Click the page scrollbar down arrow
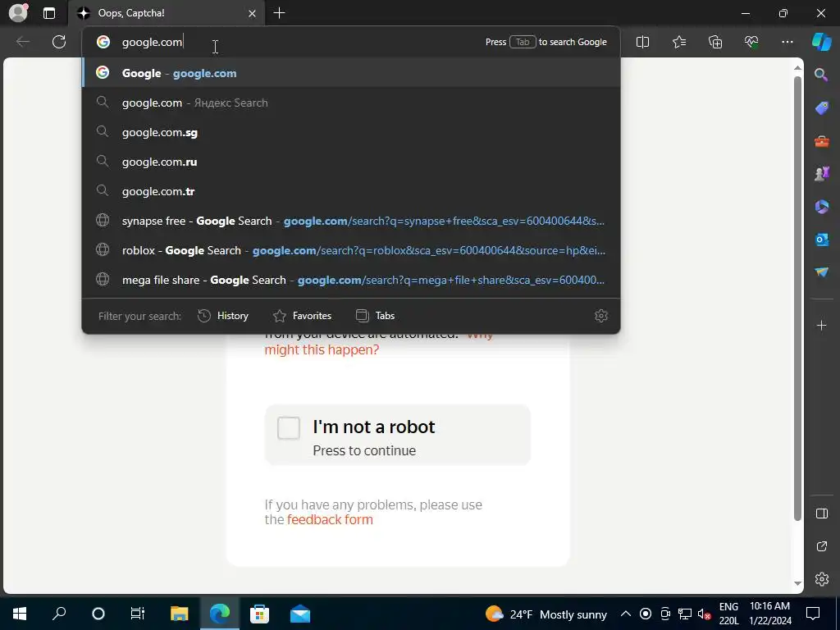This screenshot has width=840, height=630. tap(797, 583)
